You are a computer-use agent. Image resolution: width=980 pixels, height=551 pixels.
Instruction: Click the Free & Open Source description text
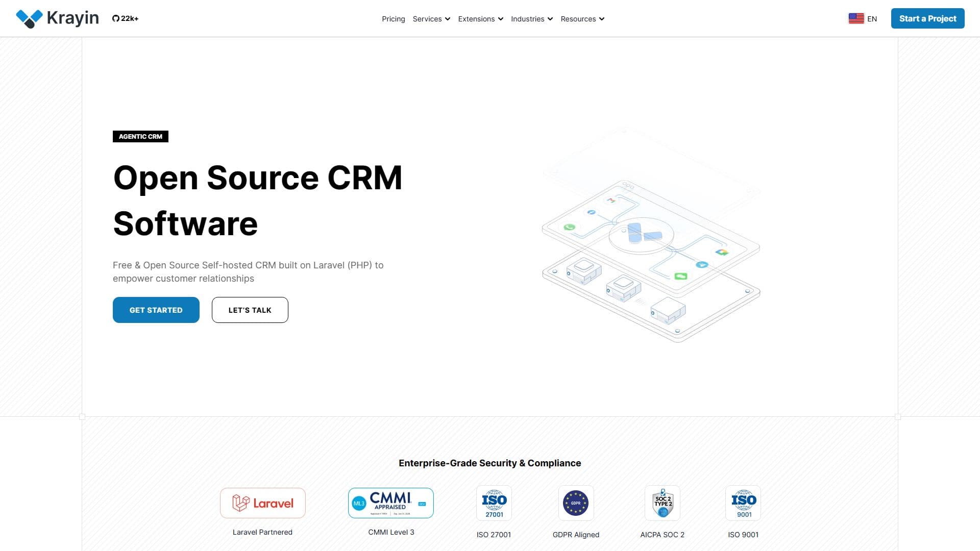(x=248, y=272)
